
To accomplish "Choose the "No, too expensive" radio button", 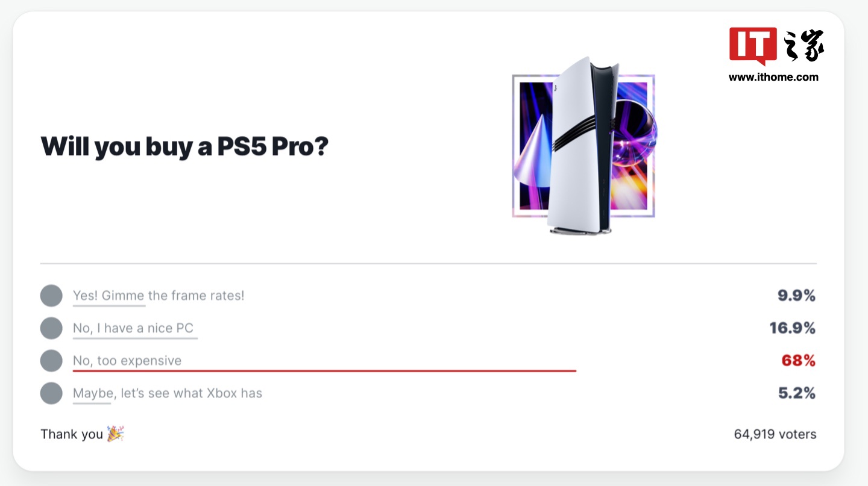I will click(51, 361).
